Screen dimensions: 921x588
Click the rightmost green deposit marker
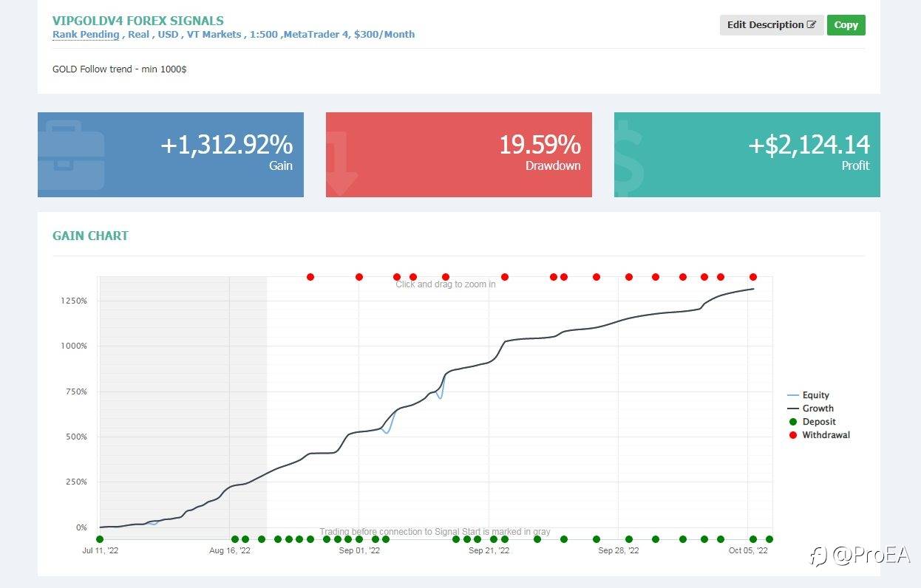769,539
